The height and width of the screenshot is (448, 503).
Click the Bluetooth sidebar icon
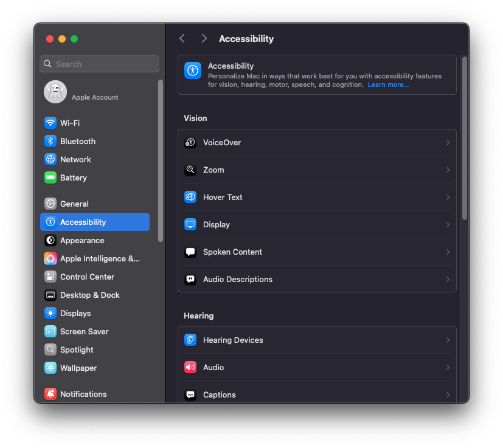tap(50, 141)
